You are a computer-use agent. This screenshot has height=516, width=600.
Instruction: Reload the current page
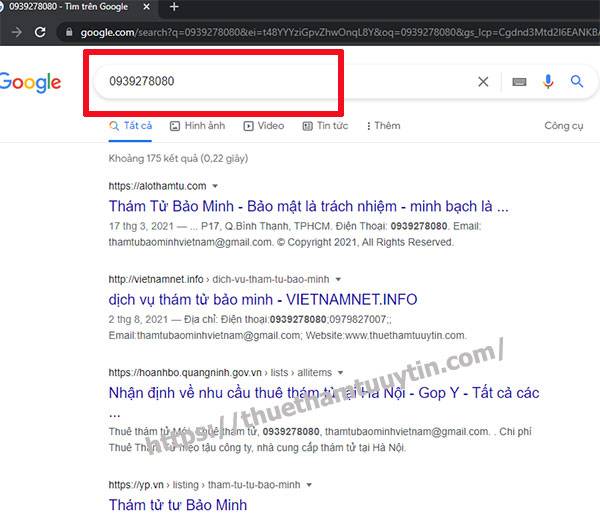click(40, 32)
